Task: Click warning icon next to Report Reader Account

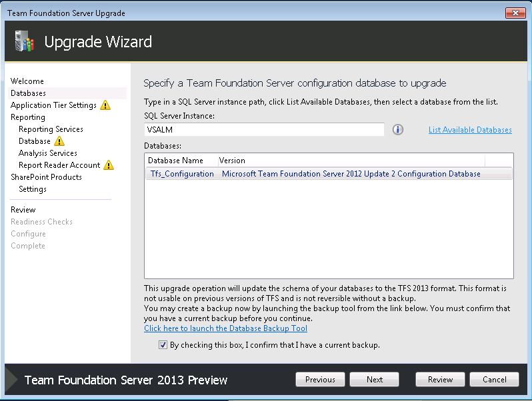Action: [x=109, y=165]
